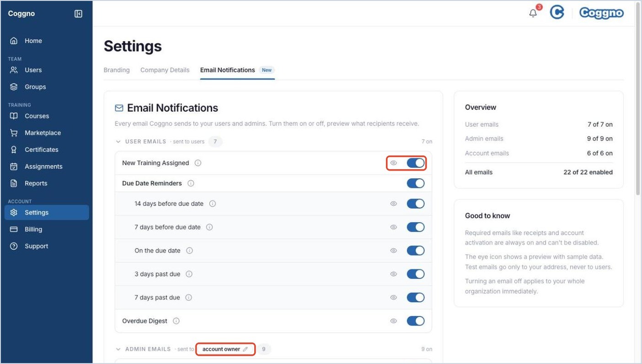Preview the Overdue Digest email
Screen dimensions: 642x364
393,321
